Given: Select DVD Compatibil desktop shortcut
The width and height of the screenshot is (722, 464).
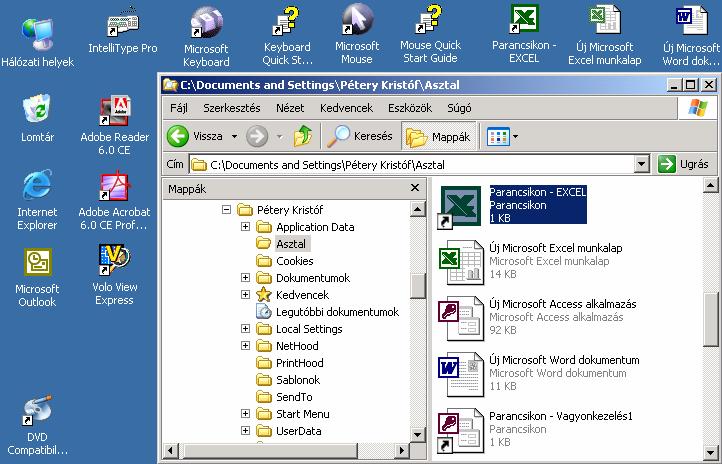Looking at the screenshot, I should [37, 425].
